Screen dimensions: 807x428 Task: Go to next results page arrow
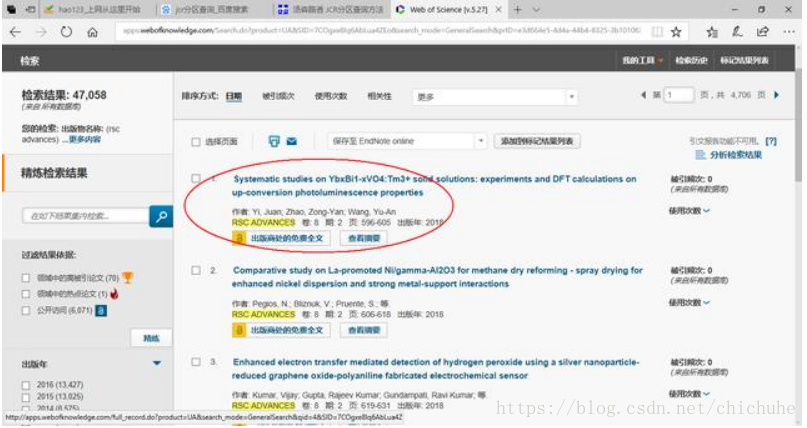click(777, 95)
